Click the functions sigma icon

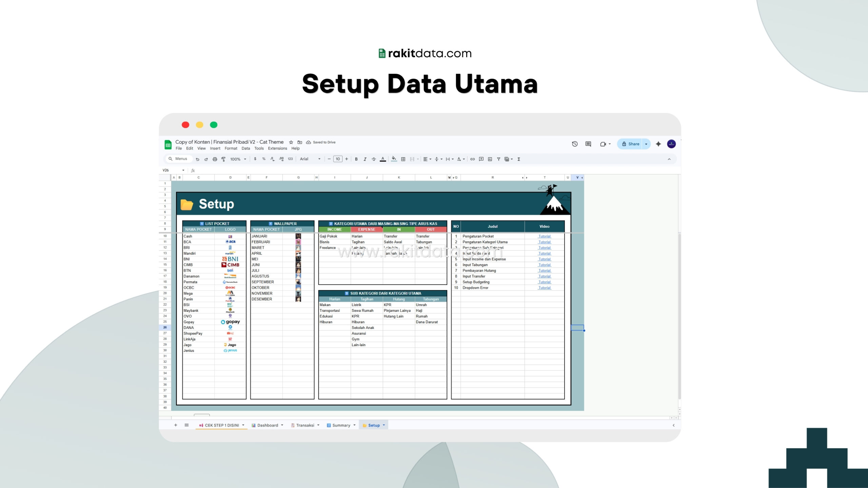coord(519,159)
